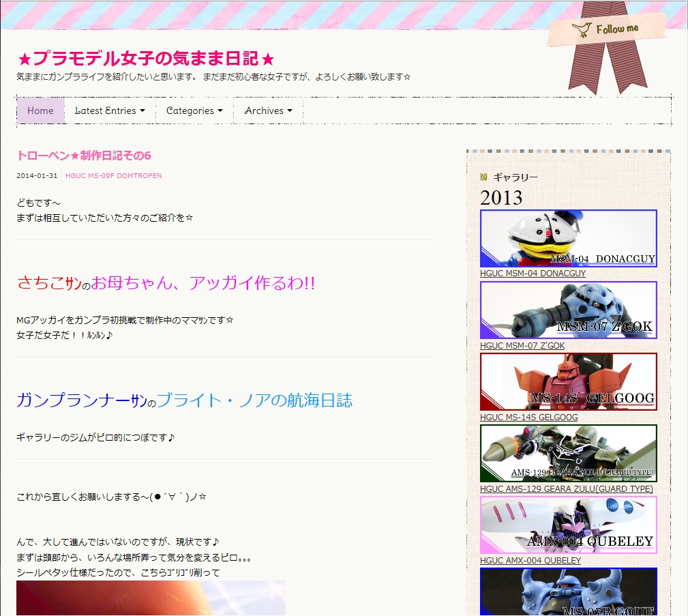Click text link HGUC AMS-129 GEARA ZULU(GUARD TYPE)

tap(567, 488)
